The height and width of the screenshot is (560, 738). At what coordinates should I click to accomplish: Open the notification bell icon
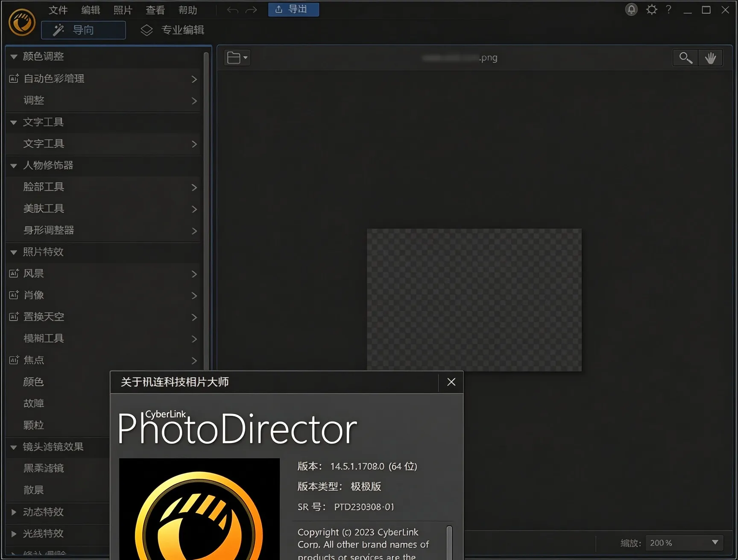631,9
